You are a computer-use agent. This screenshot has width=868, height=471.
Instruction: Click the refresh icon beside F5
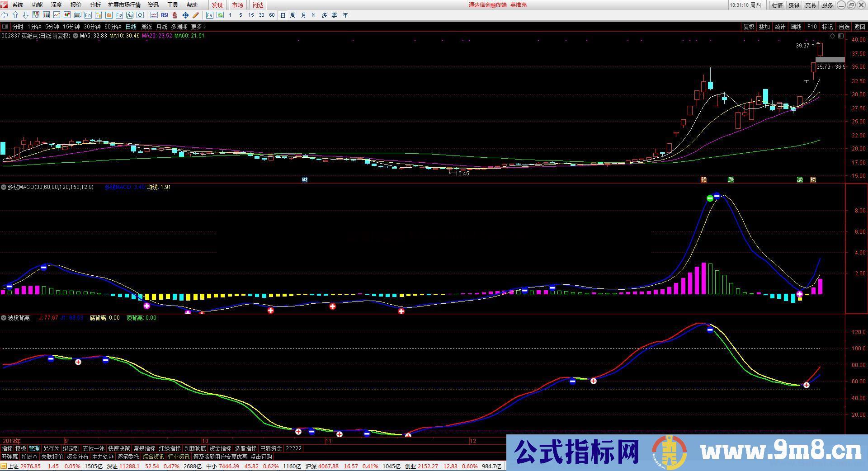221,15
